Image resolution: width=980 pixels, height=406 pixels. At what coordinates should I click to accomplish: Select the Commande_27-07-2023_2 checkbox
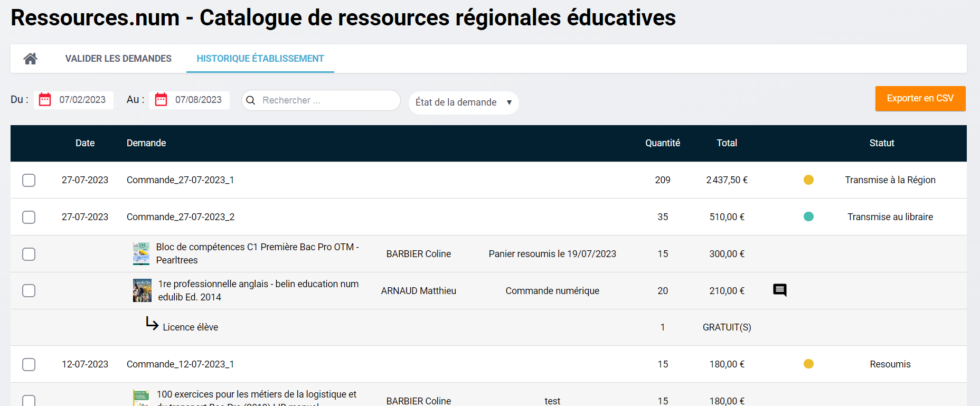(29, 217)
